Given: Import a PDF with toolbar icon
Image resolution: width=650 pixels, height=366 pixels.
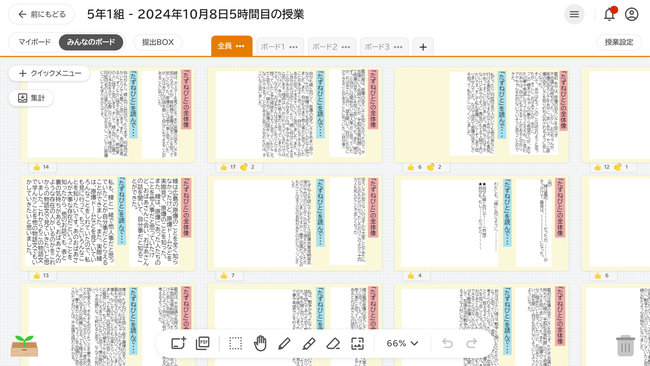Looking at the screenshot, I should pos(203,344).
